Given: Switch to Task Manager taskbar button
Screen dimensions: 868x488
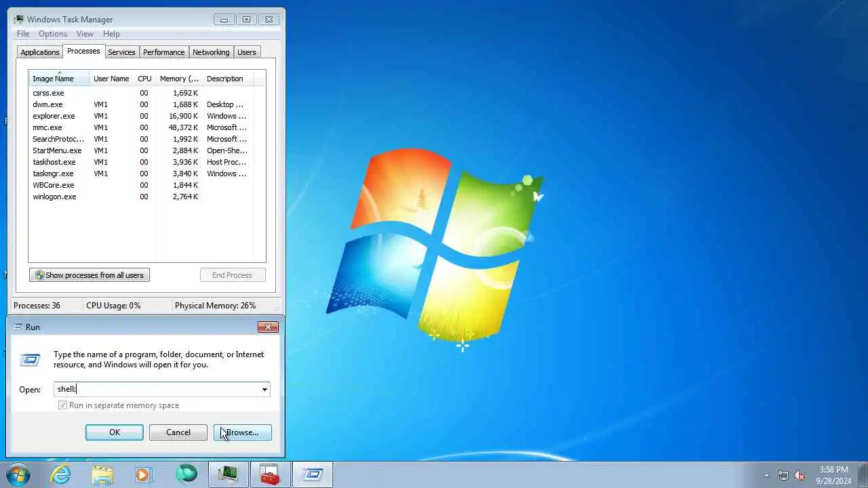Looking at the screenshot, I should coord(228,474).
